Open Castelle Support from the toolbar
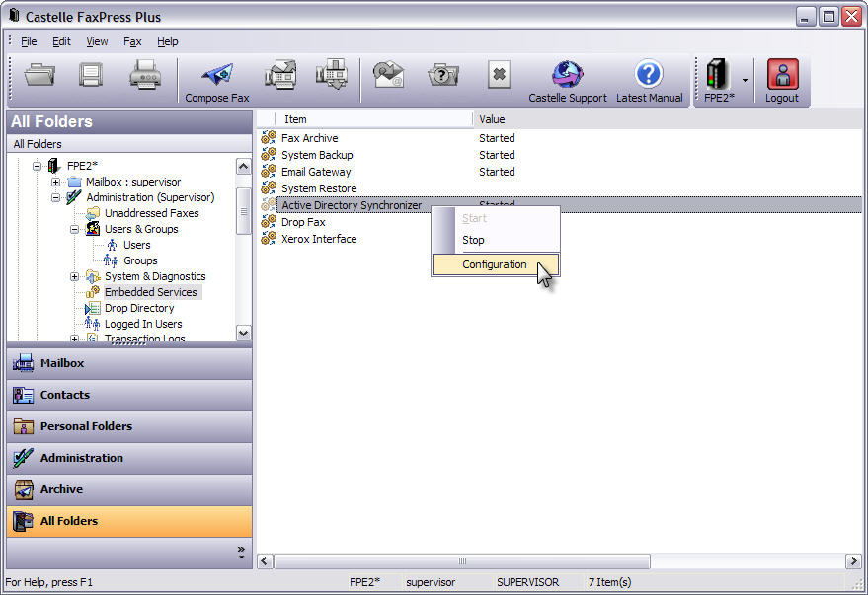 (568, 76)
